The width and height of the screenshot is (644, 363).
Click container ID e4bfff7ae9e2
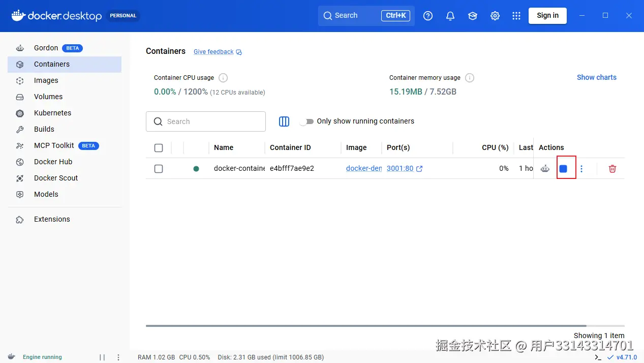coord(292,168)
